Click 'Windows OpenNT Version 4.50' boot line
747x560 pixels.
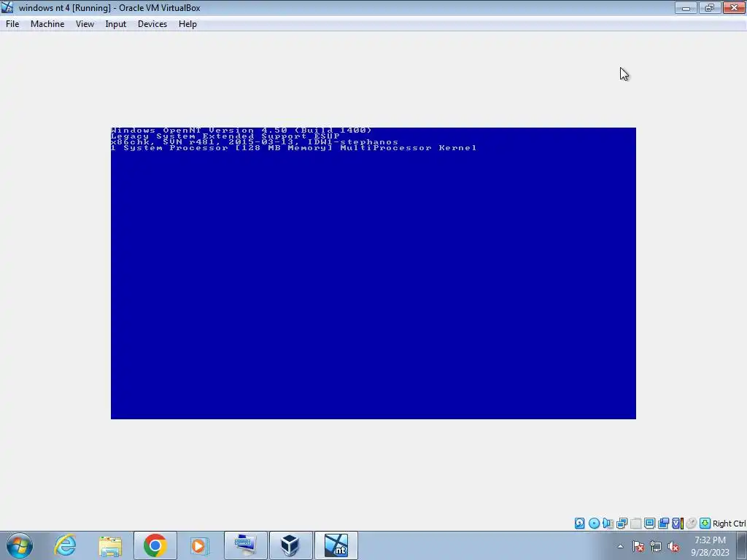pos(241,130)
